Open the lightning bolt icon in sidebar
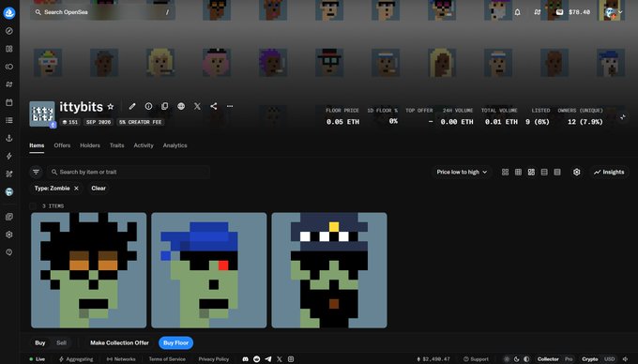This screenshot has width=638, height=364. 9,156
